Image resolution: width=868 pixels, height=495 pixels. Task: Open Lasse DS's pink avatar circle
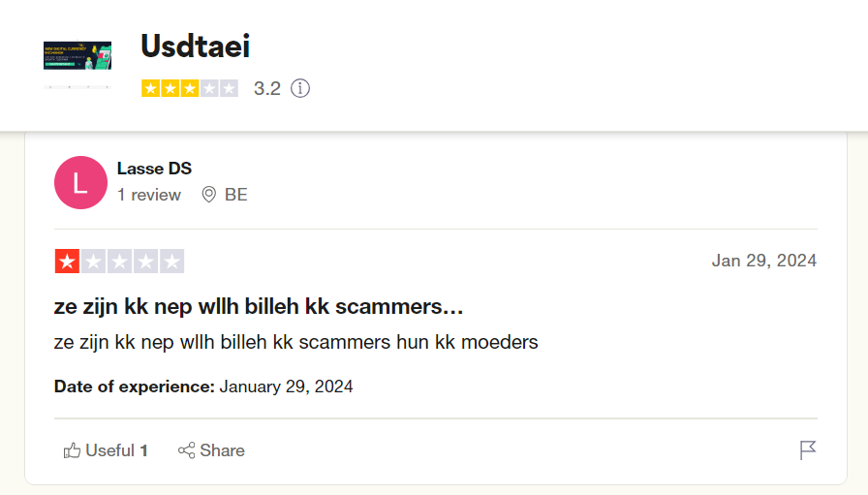(x=80, y=183)
